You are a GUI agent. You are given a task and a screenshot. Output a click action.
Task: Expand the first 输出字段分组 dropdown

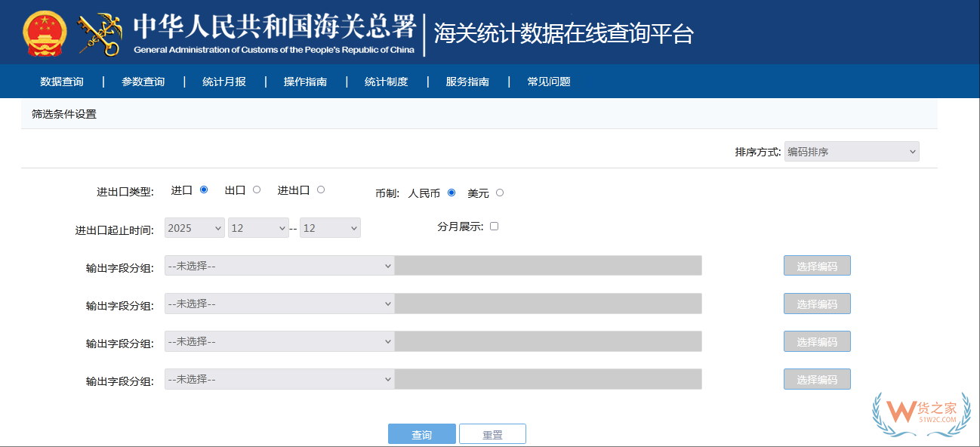[279, 265]
